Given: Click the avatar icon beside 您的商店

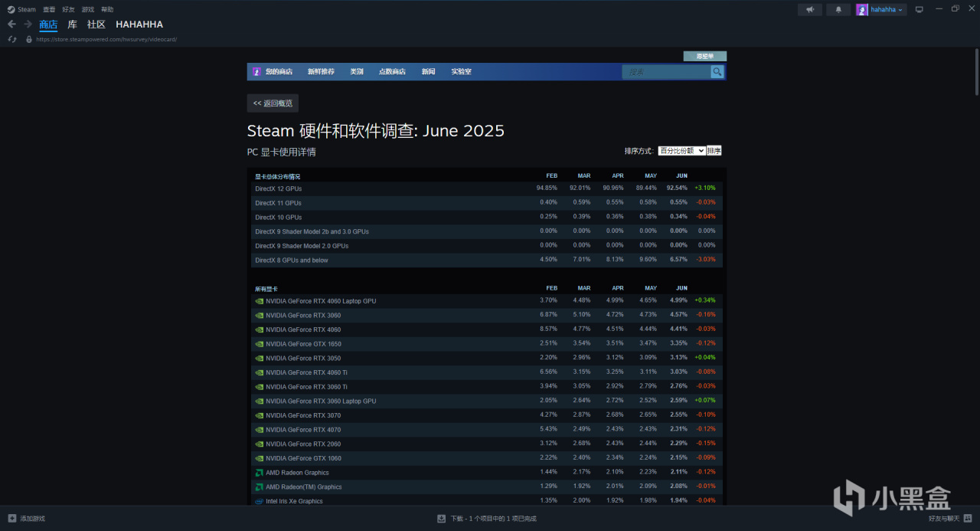Looking at the screenshot, I should point(256,71).
